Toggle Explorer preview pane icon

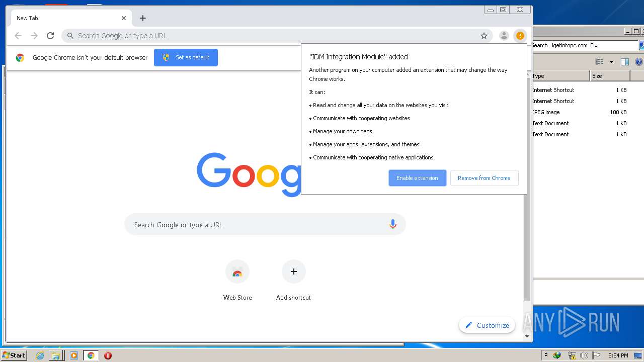(x=625, y=62)
